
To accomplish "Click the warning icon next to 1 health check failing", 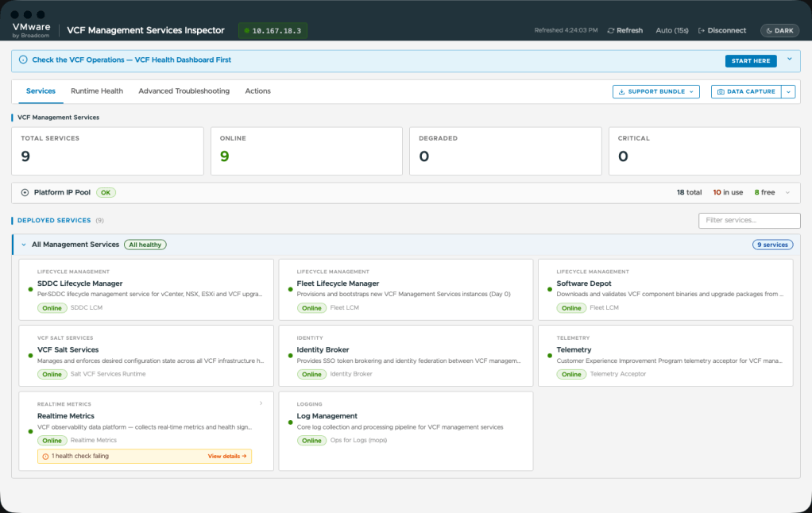I will click(x=45, y=457).
